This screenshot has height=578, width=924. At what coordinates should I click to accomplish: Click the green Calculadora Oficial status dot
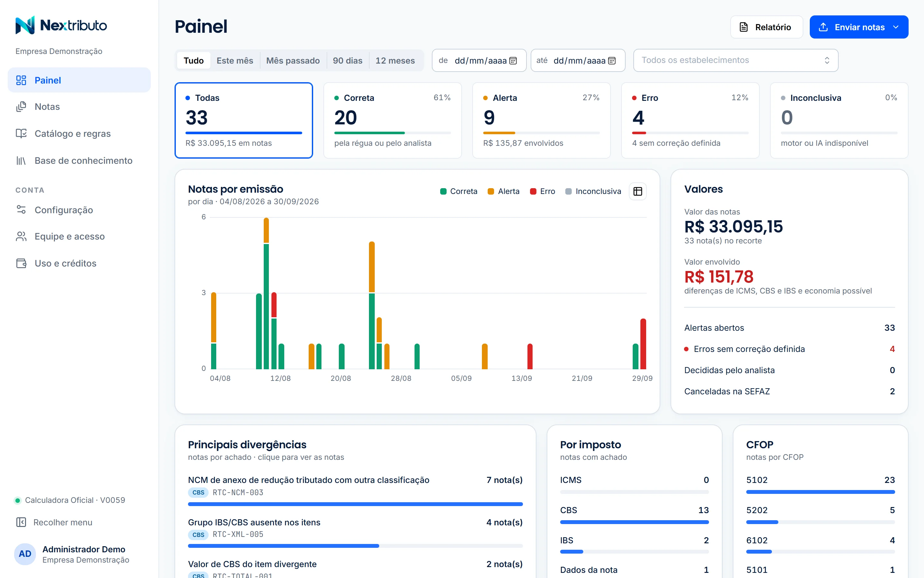(18, 500)
